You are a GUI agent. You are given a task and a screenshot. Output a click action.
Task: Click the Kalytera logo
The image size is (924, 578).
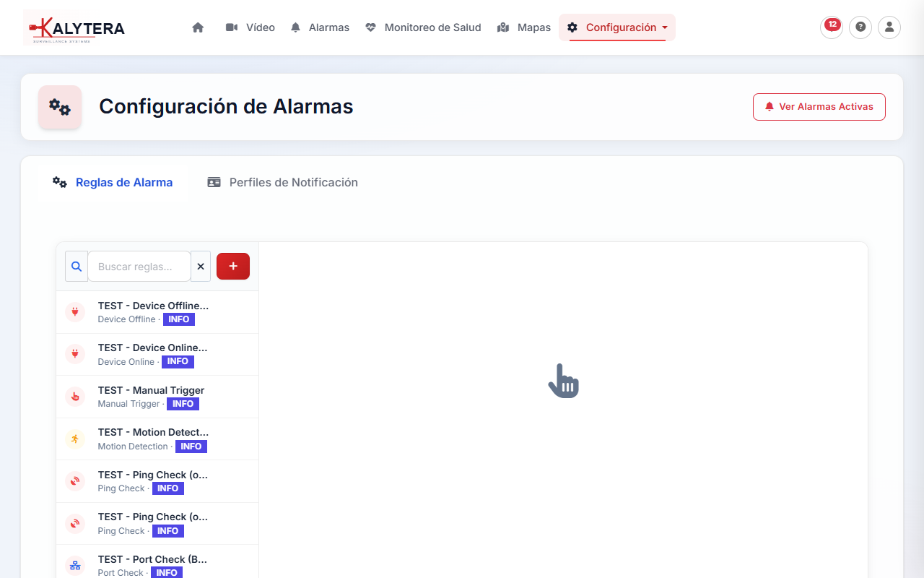(75, 28)
